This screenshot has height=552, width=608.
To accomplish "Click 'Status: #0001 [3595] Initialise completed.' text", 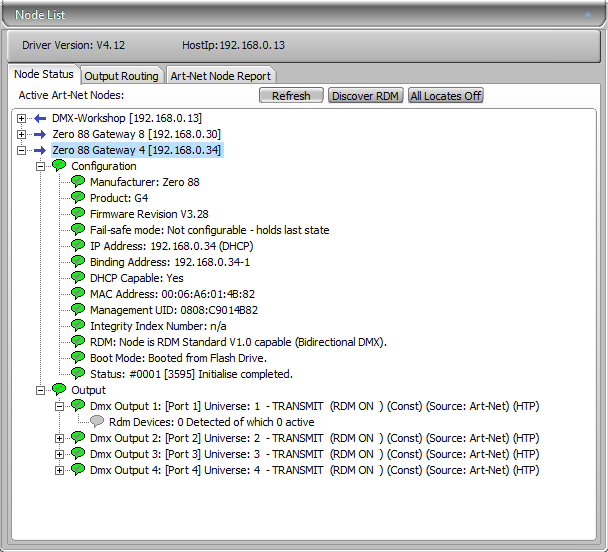I will (x=192, y=374).
